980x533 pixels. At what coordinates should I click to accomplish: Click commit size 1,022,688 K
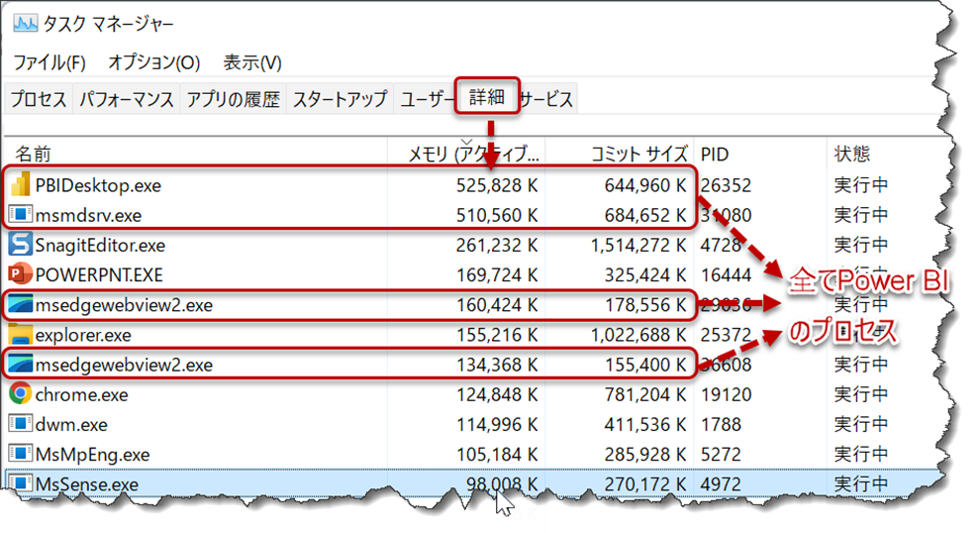(x=638, y=335)
